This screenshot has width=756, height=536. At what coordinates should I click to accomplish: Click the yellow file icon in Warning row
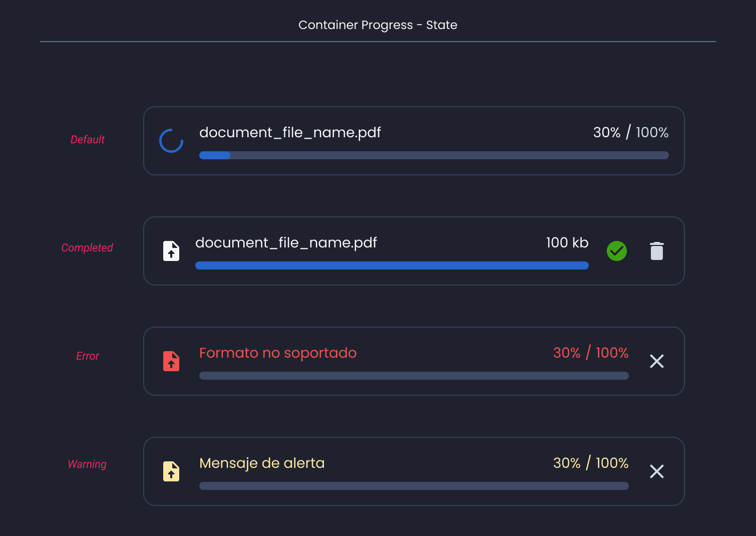[171, 471]
